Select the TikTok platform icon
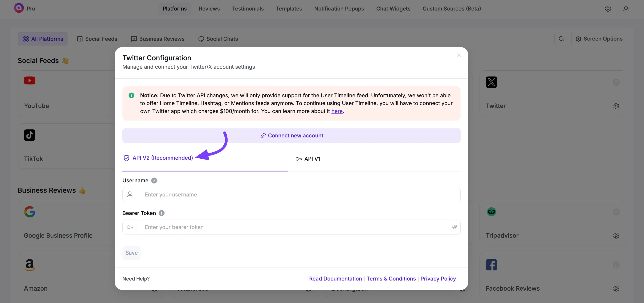 tap(29, 135)
